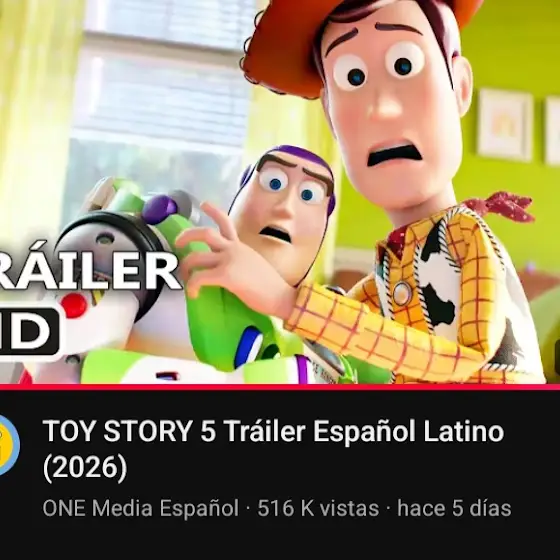The height and width of the screenshot is (560, 560).
Task: Open the TOY STORY 5 Tráiler video title
Action: [x=273, y=449]
